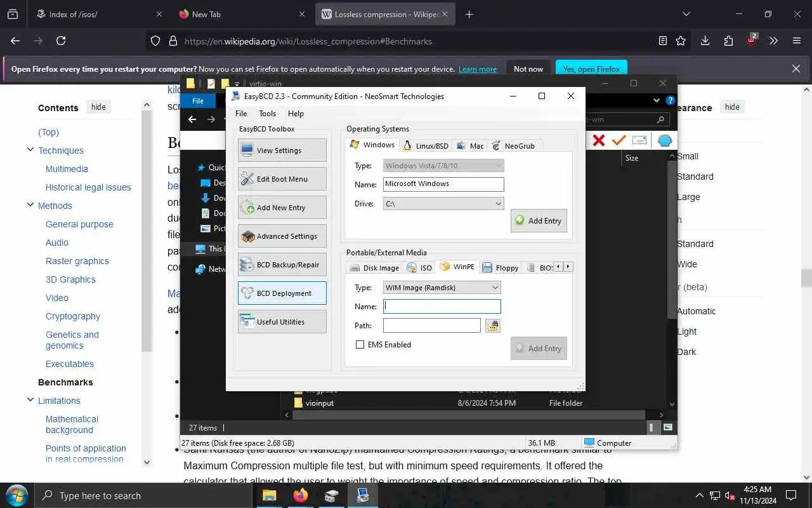Screen dimensions: 812x508
Task: Collapse the Limitations section in Contents
Action: [x=30, y=400]
